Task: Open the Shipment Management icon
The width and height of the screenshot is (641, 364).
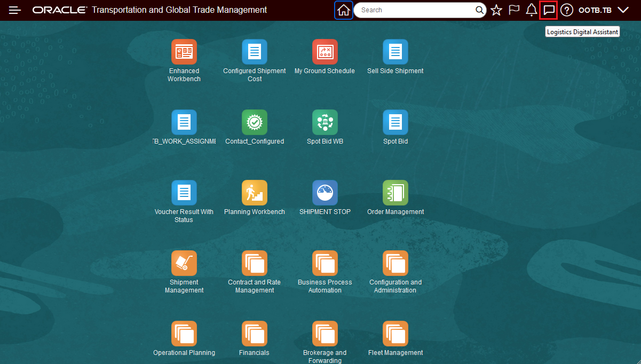Action: pyautogui.click(x=184, y=263)
